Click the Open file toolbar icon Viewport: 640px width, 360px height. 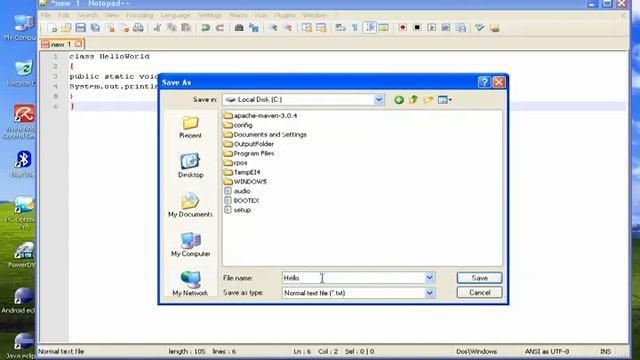point(66,28)
